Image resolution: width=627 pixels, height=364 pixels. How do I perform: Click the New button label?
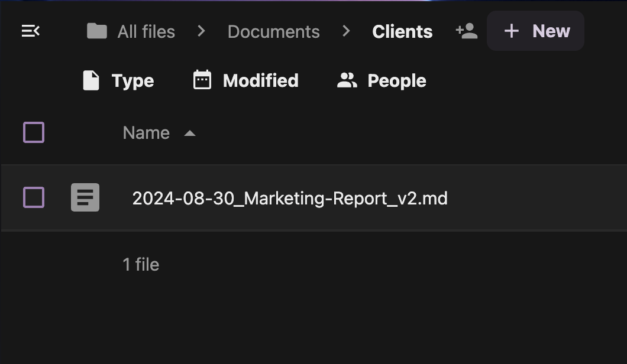point(551,31)
